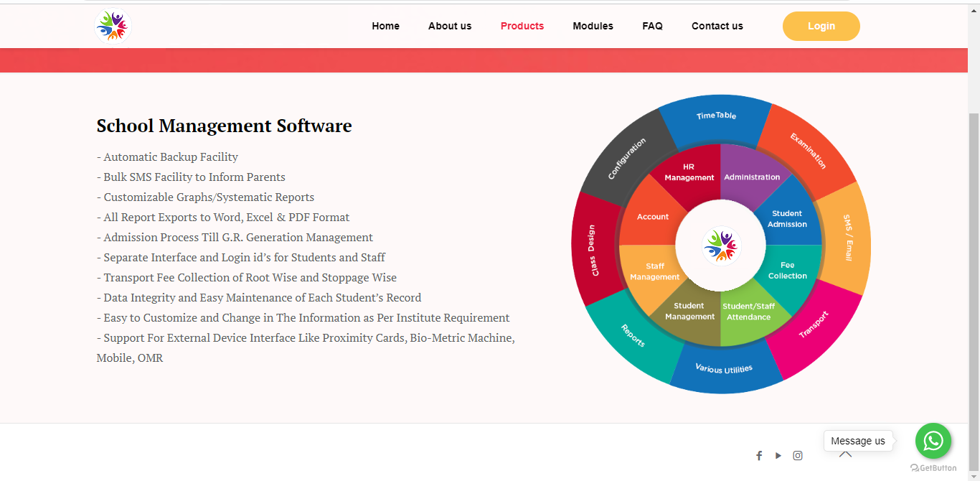
Task: Click the Facebook icon in footer
Action: (759, 456)
